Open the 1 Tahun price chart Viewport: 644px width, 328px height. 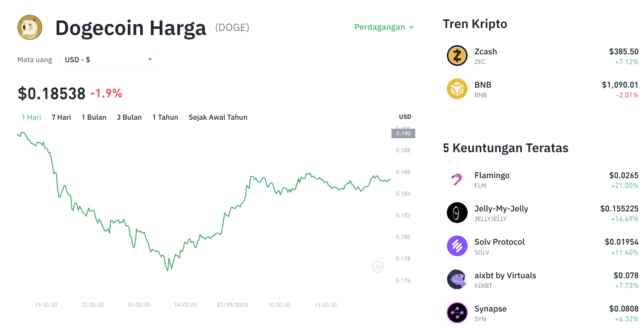click(165, 117)
